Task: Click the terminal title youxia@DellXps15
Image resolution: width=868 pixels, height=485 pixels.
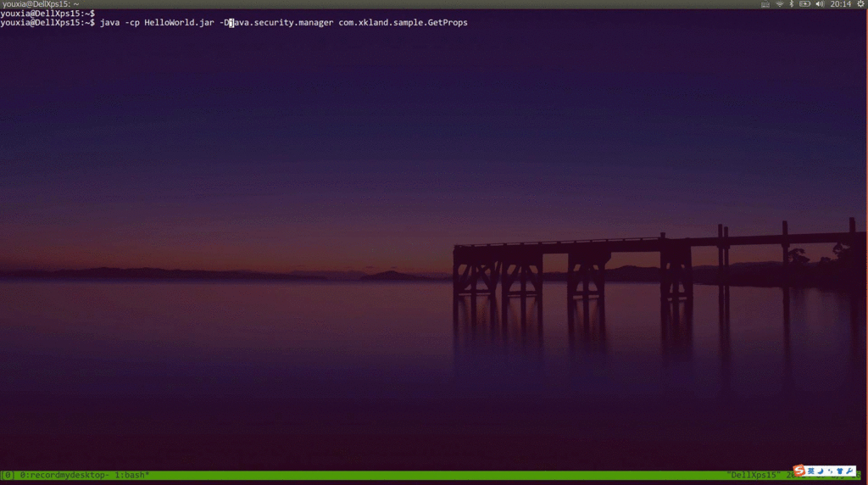Action: click(41, 4)
